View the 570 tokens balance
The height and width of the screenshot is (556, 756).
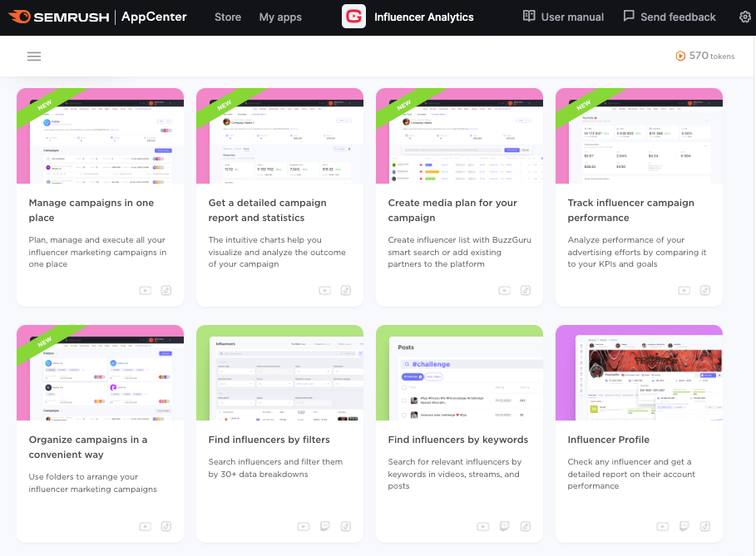click(x=705, y=56)
